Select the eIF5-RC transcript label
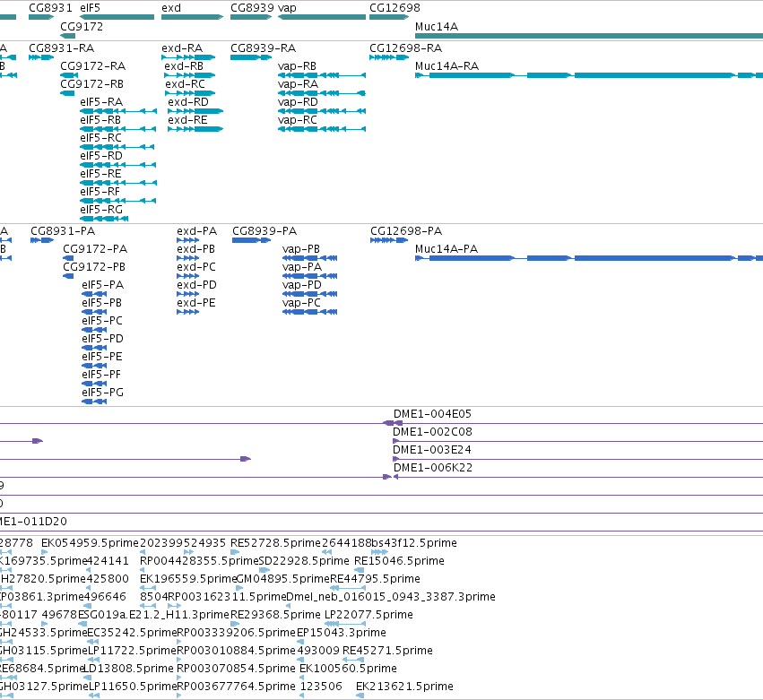This screenshot has height=700, width=763. pyautogui.click(x=100, y=138)
